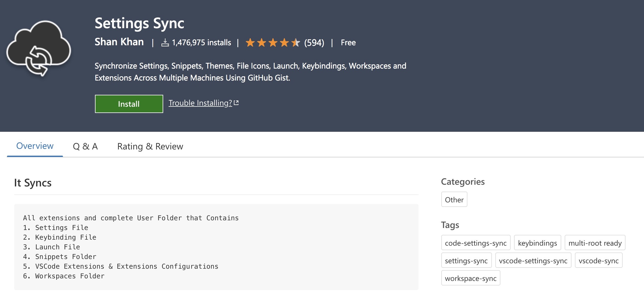The image size is (644, 298).
Task: Open the Rating & Review tab
Action: click(150, 146)
